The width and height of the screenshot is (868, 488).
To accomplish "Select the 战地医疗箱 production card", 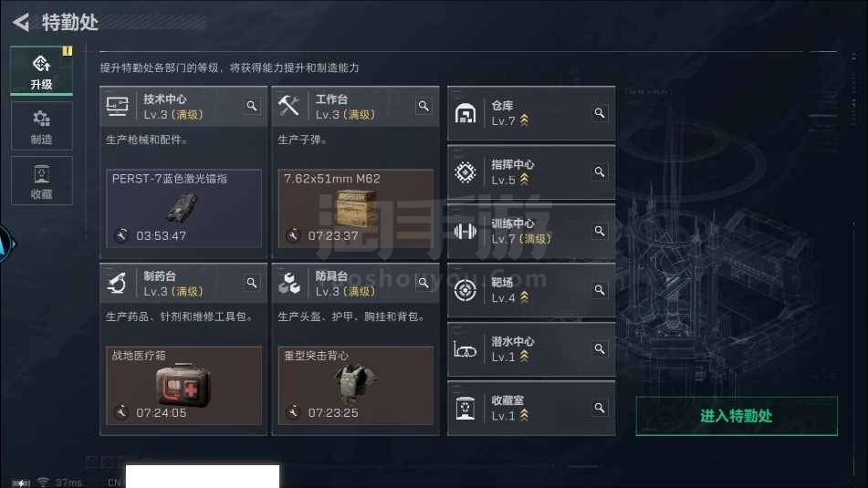I will [183, 386].
